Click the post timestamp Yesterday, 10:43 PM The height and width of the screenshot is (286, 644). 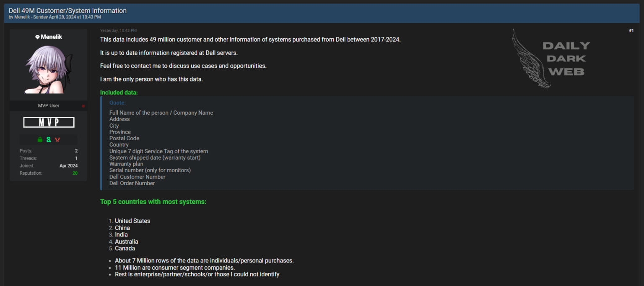pos(118,31)
